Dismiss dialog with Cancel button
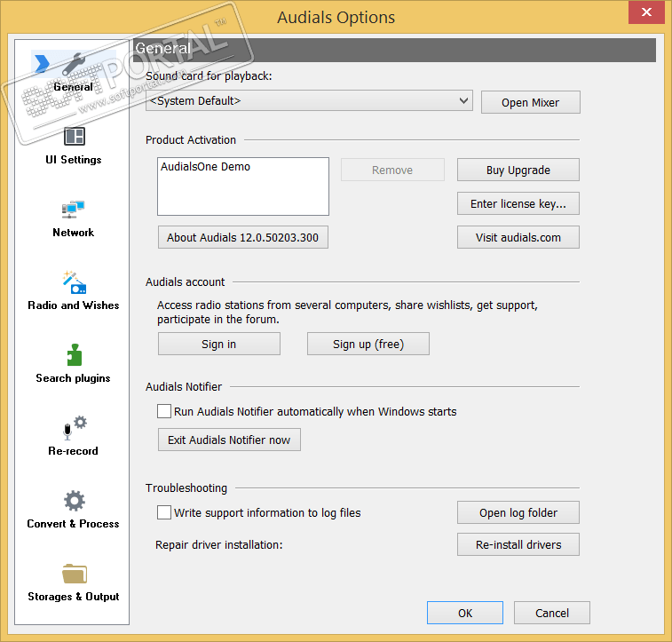The height and width of the screenshot is (642, 672). [551, 613]
